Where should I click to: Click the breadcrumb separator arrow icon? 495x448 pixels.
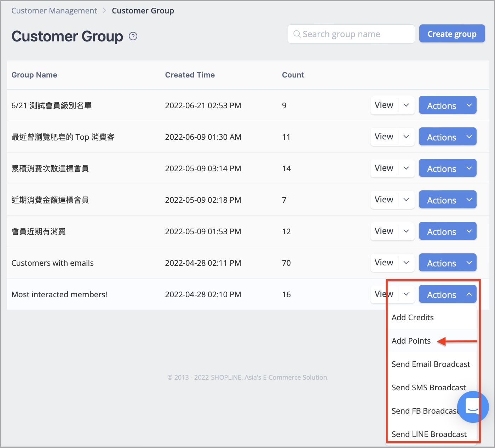click(x=104, y=11)
